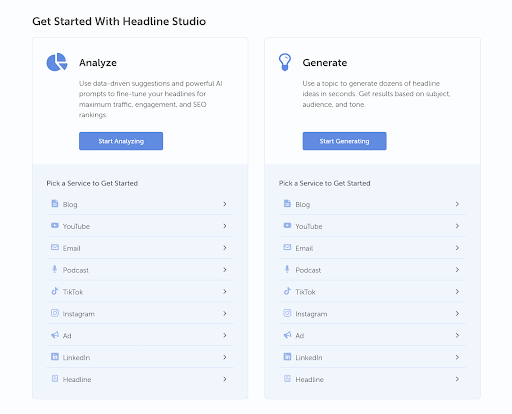Open LinkedIn chevron in Generate list
This screenshot has width=512, height=414.
click(x=457, y=357)
